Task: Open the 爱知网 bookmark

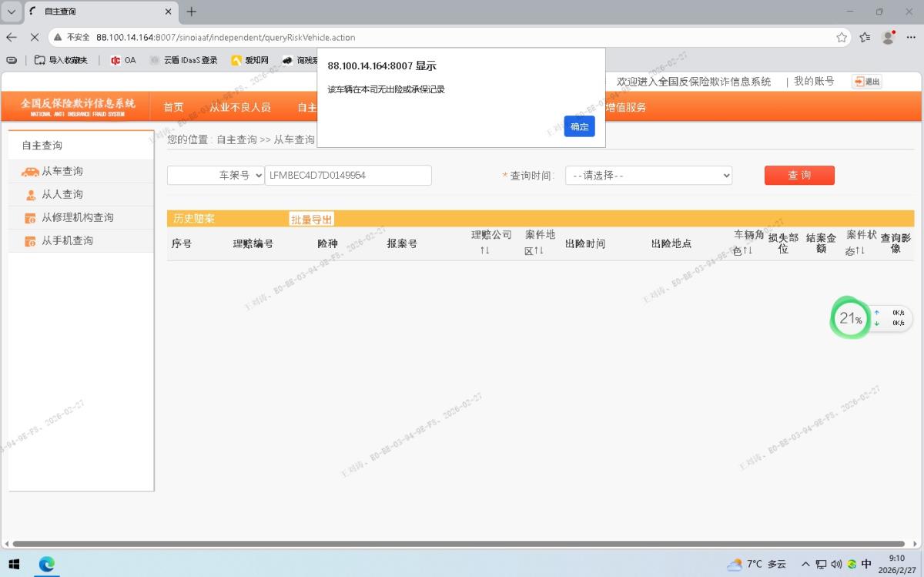Action: pyautogui.click(x=249, y=60)
